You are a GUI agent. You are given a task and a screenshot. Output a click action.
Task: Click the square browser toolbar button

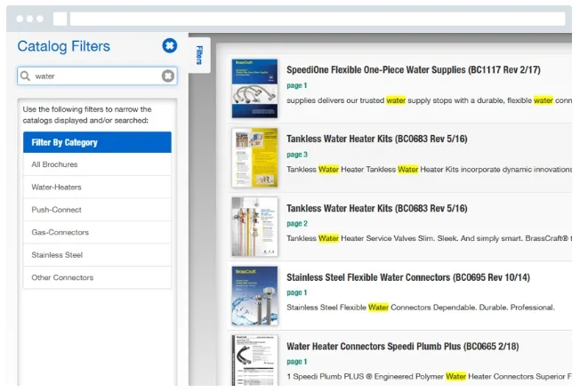60,19
